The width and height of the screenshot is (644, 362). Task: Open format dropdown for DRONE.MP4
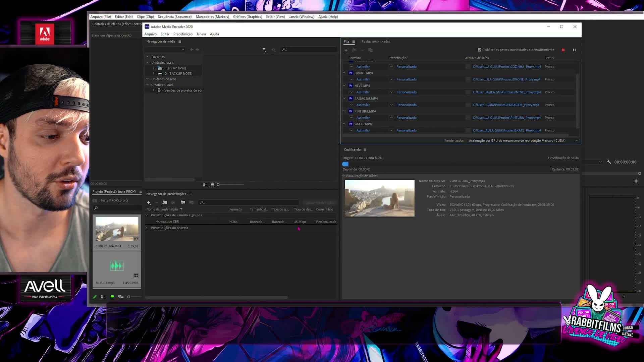tap(351, 79)
